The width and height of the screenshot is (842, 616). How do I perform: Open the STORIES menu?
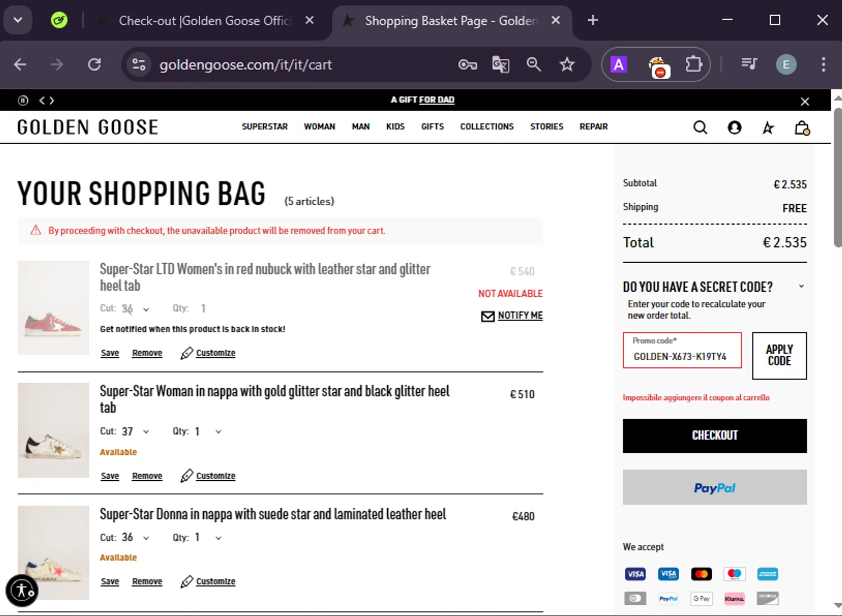pos(547,127)
